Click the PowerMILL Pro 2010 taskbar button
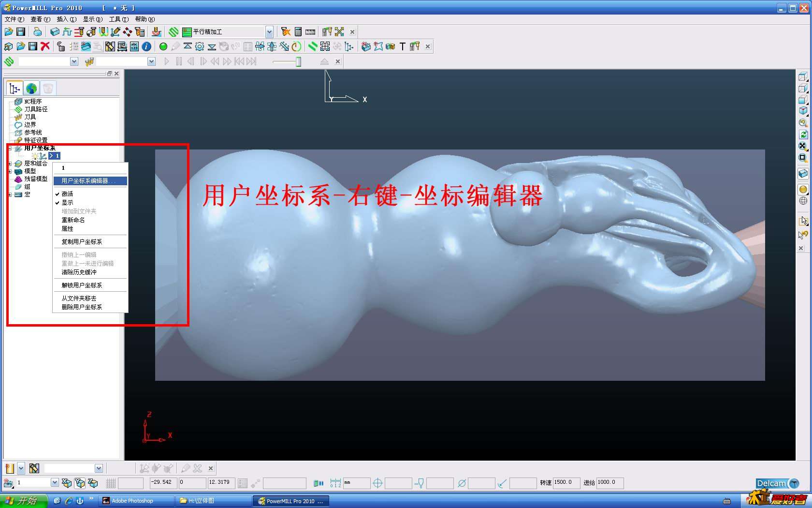This screenshot has width=812, height=508. pyautogui.click(x=291, y=501)
